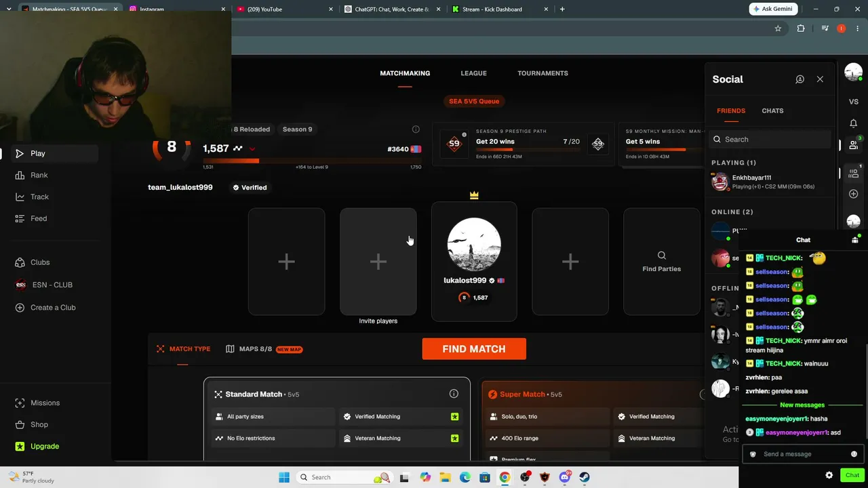
Task: Click the Send a message input
Action: click(802, 454)
